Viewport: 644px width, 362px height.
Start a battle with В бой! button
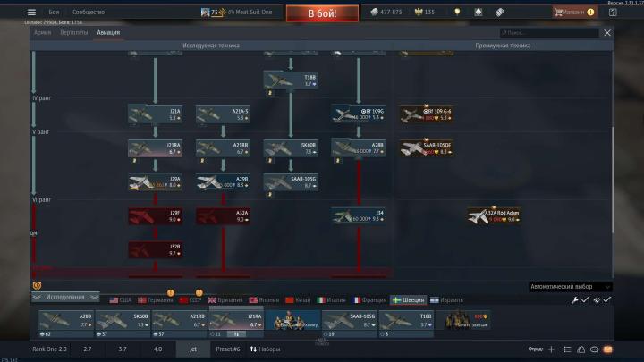pyautogui.click(x=322, y=13)
